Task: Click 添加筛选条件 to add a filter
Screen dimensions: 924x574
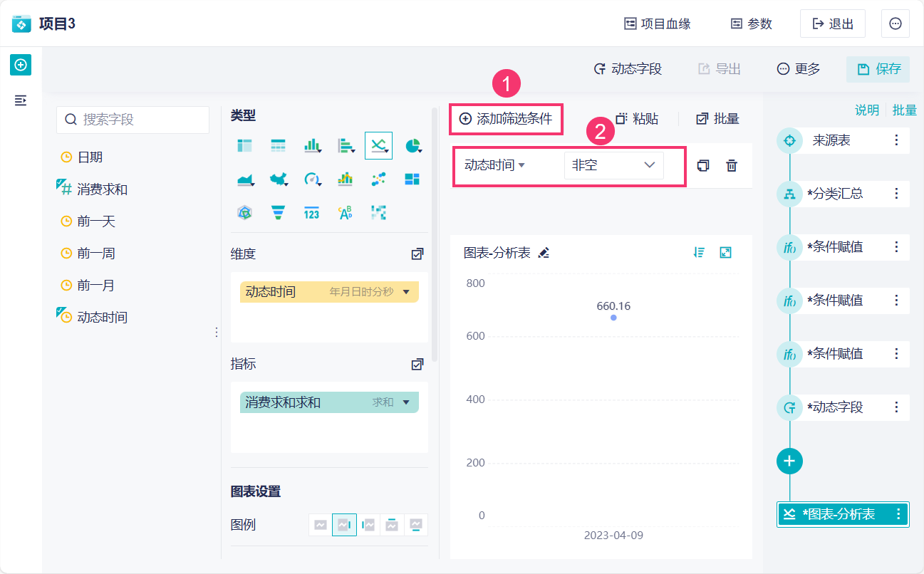Action: tap(506, 119)
